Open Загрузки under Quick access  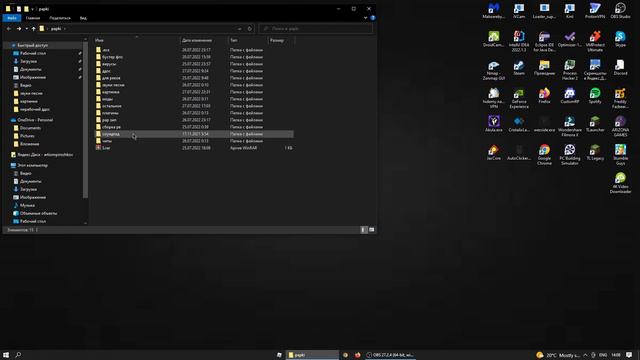28,61
